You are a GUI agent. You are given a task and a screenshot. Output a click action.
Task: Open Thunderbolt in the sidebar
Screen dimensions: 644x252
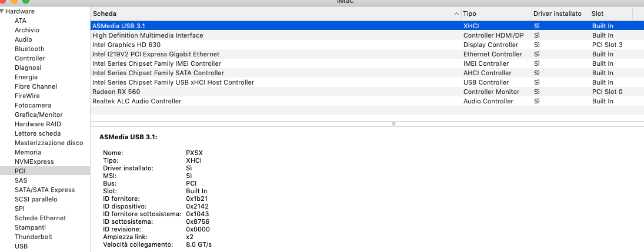pyautogui.click(x=34, y=237)
